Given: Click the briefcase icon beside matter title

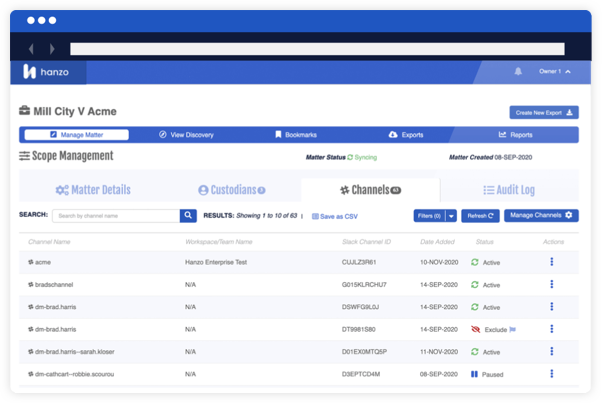Looking at the screenshot, I should point(25,111).
